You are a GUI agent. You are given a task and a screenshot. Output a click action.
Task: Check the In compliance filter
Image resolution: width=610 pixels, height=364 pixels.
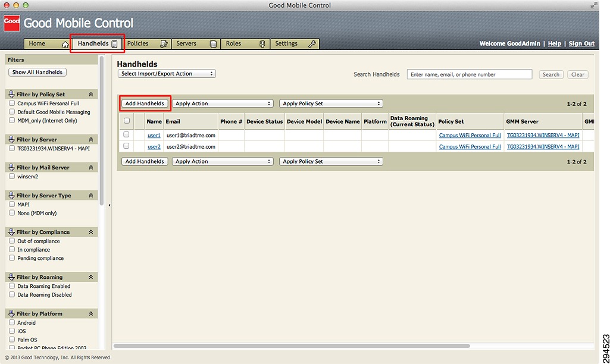click(x=12, y=250)
